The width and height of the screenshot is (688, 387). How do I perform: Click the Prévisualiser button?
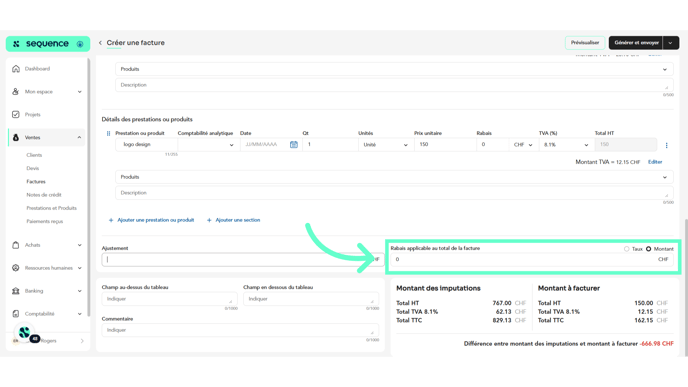(x=584, y=43)
